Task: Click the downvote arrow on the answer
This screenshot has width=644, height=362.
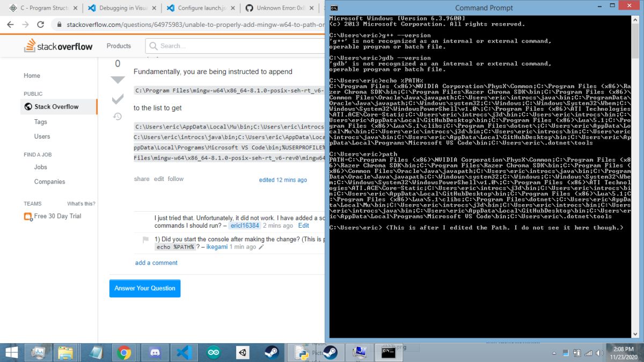Action: pos(118,80)
